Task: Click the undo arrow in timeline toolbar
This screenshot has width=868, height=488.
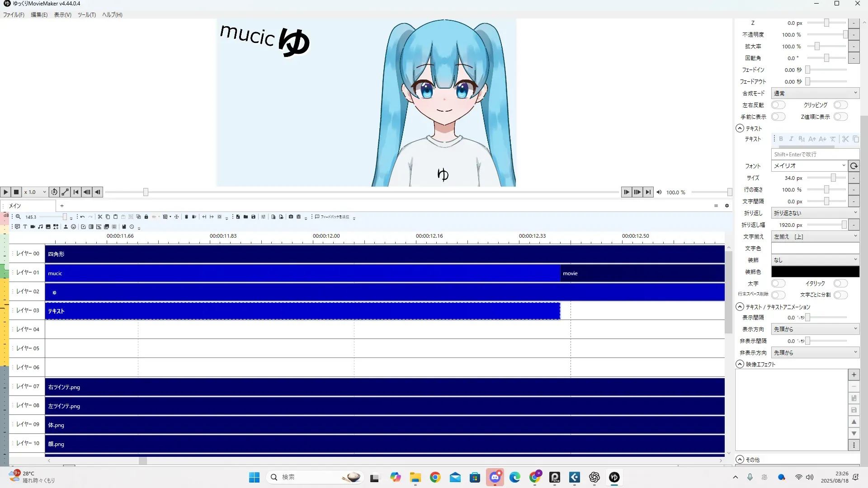Action: click(x=82, y=217)
